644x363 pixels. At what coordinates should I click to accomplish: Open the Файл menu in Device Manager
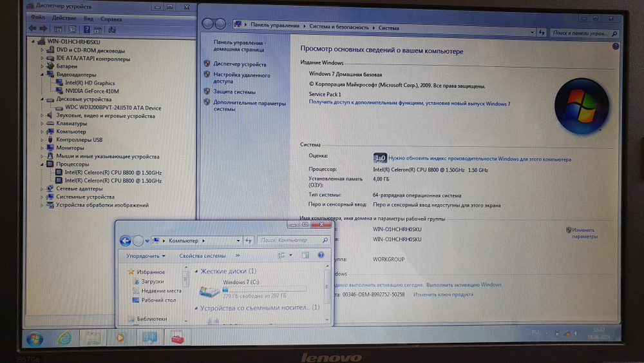(x=37, y=17)
